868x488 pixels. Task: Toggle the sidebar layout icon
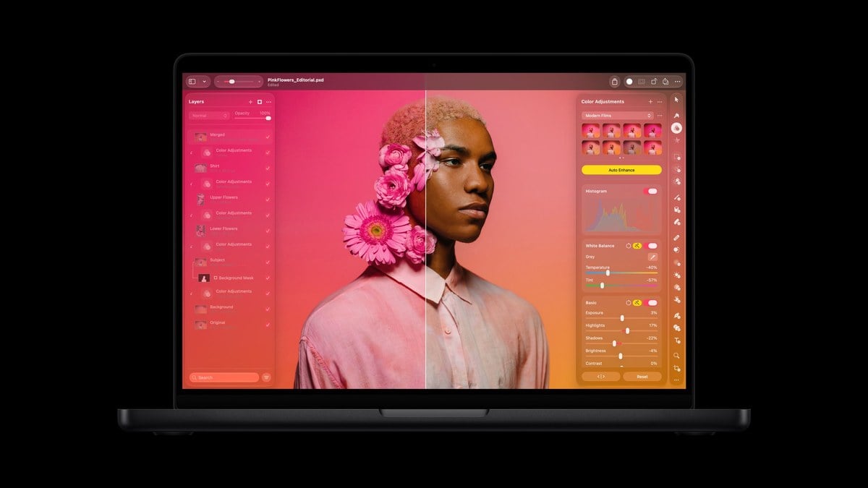tap(192, 82)
